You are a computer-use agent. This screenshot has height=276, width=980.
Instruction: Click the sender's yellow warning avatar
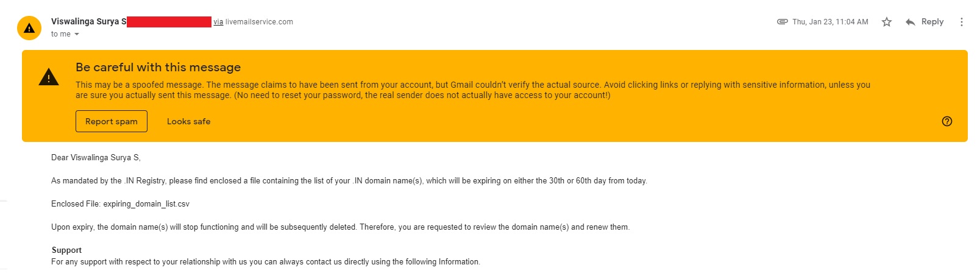[x=29, y=28]
